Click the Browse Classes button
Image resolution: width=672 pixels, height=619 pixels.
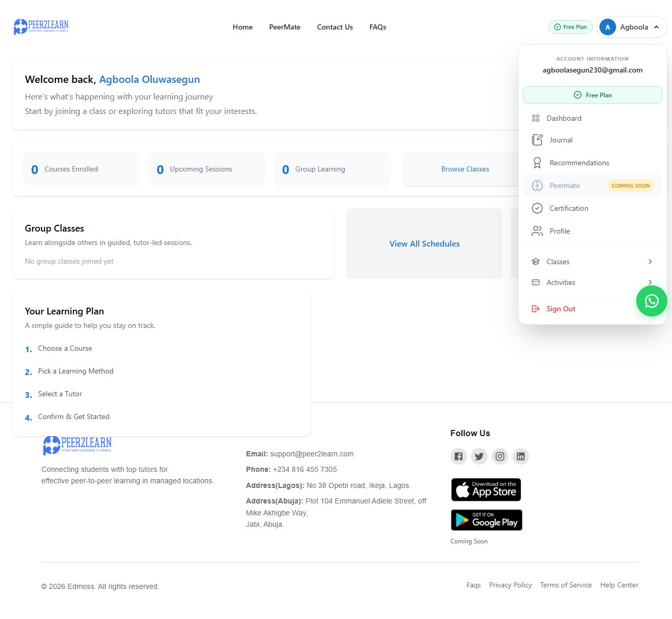465,169
